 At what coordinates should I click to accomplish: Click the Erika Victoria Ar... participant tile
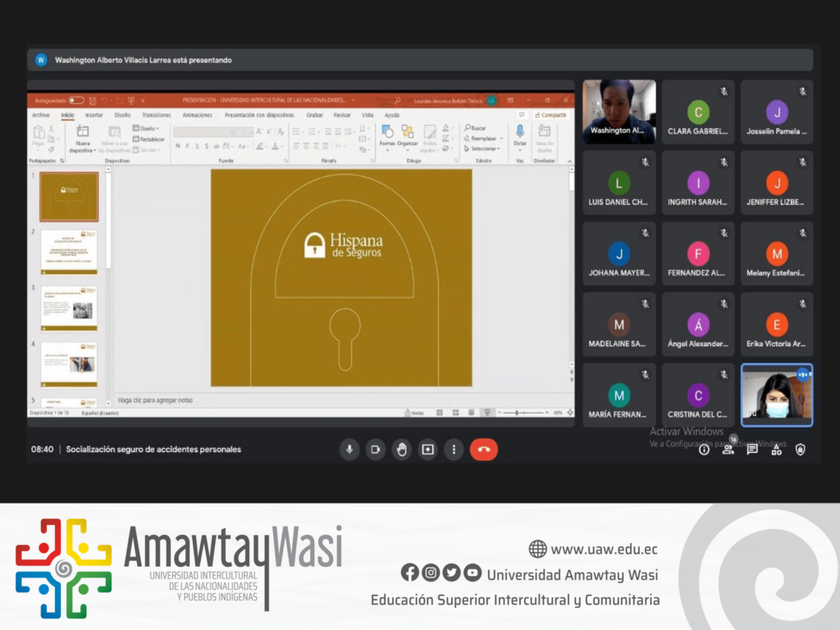(x=777, y=324)
